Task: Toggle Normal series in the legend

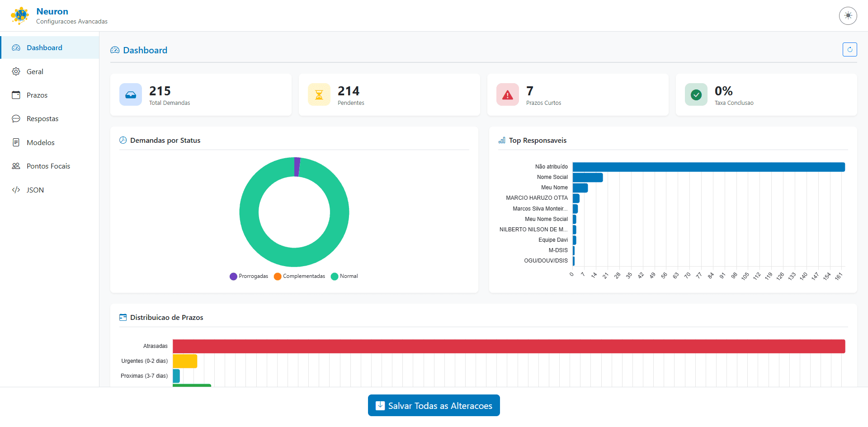Action: [x=344, y=277]
